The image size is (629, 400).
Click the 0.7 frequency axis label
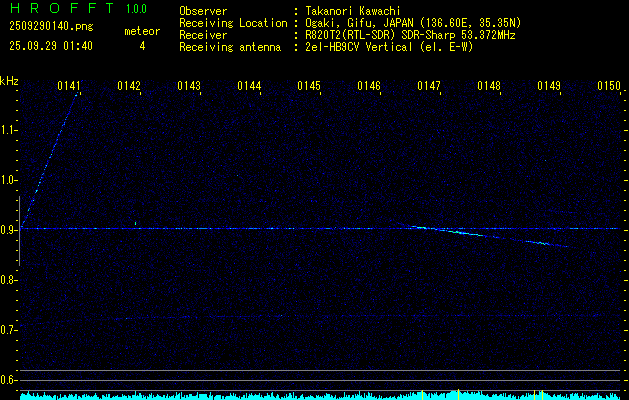tap(9, 329)
